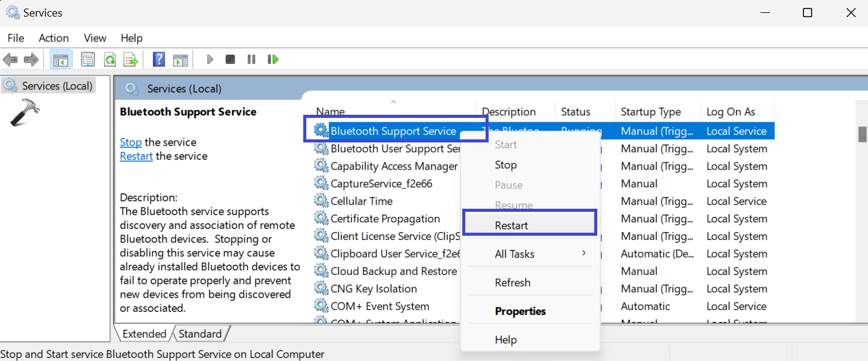Click the Stop Service square toolbar button
The width and height of the screenshot is (868, 361).
point(230,60)
